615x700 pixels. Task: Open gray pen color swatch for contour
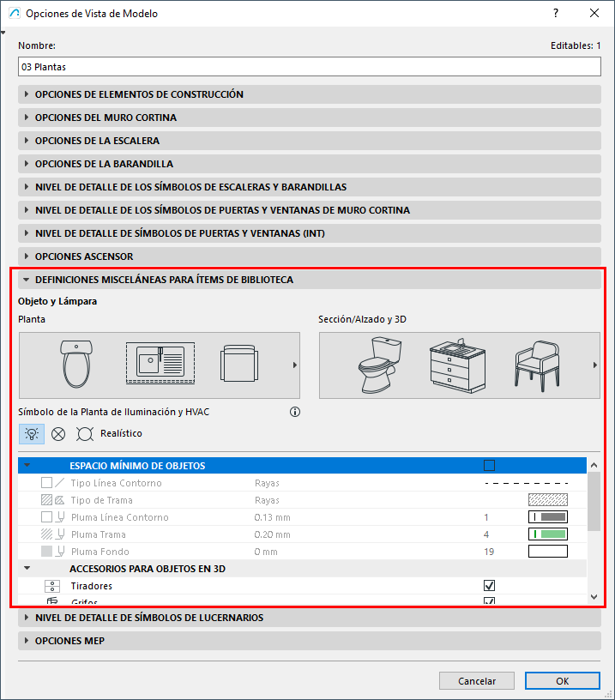547,517
